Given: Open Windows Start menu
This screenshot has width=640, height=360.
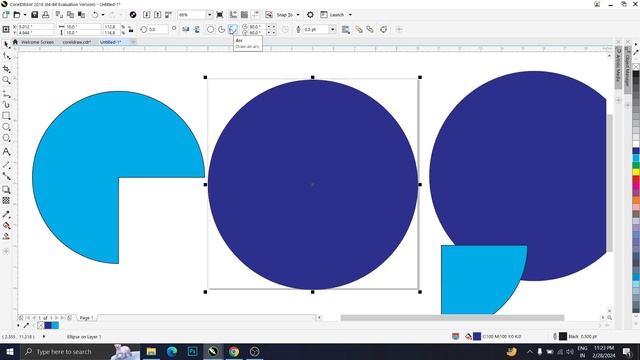Looking at the screenshot, I should [9, 351].
